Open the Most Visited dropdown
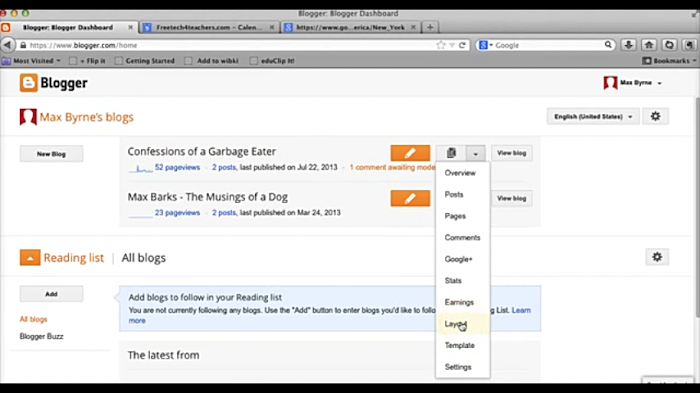Screen dimensions: 700x393 (58, 61)
